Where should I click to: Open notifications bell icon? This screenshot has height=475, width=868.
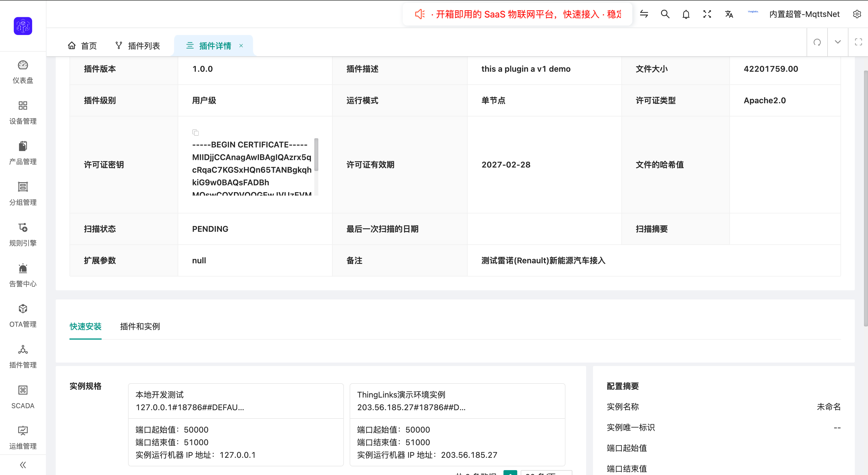pos(686,14)
